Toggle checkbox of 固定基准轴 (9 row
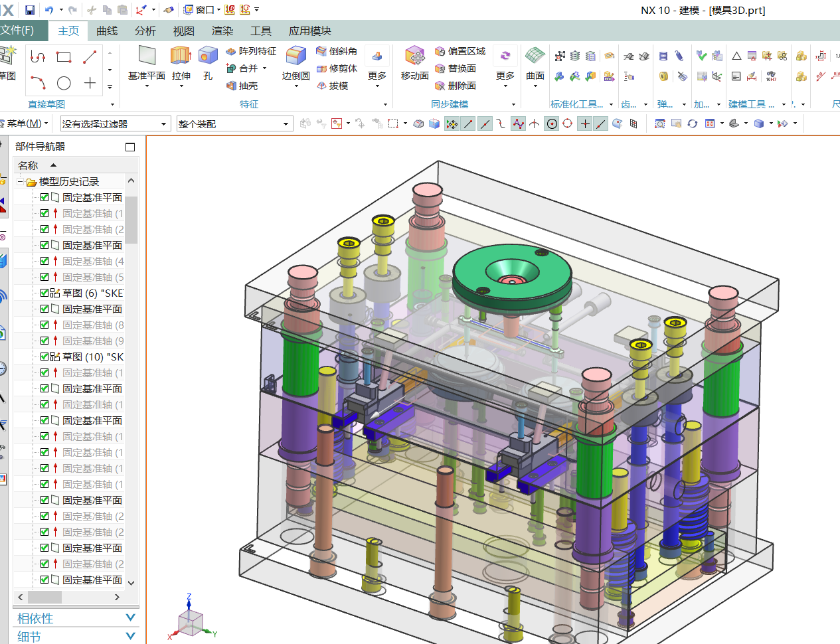 (x=44, y=341)
